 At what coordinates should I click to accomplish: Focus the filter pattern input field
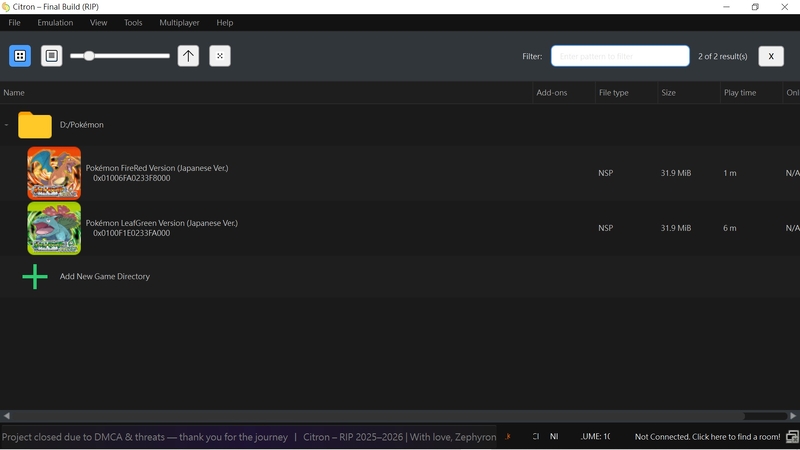(620, 56)
